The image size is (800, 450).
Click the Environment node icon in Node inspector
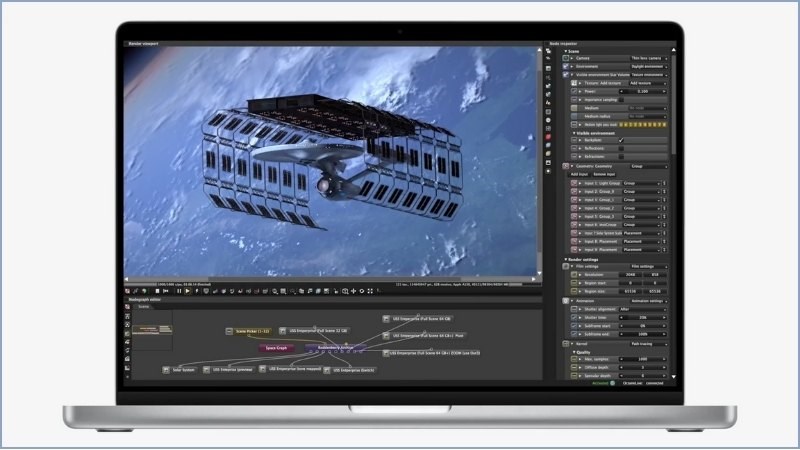coord(566,66)
